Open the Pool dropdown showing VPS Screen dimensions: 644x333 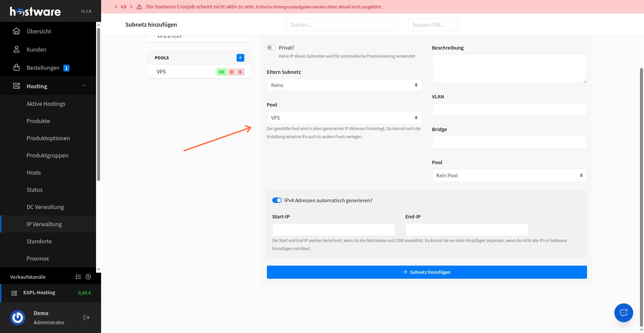point(344,118)
